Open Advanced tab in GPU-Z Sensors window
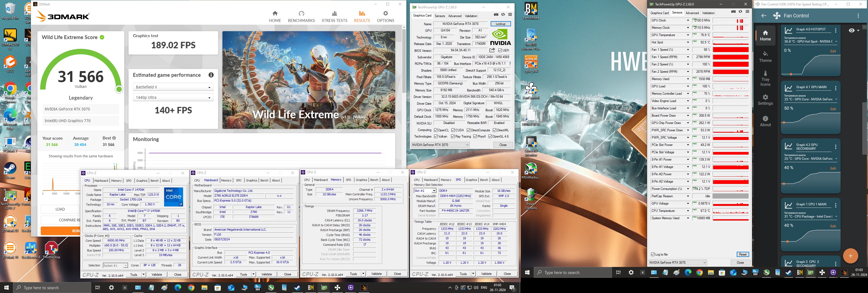The image size is (868, 293). pyautogui.click(x=692, y=13)
